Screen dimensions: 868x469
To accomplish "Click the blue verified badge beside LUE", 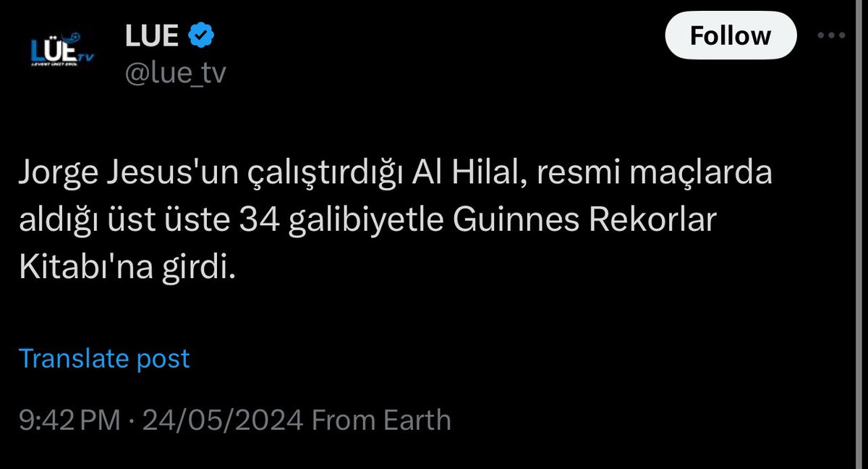I will pos(200,36).
